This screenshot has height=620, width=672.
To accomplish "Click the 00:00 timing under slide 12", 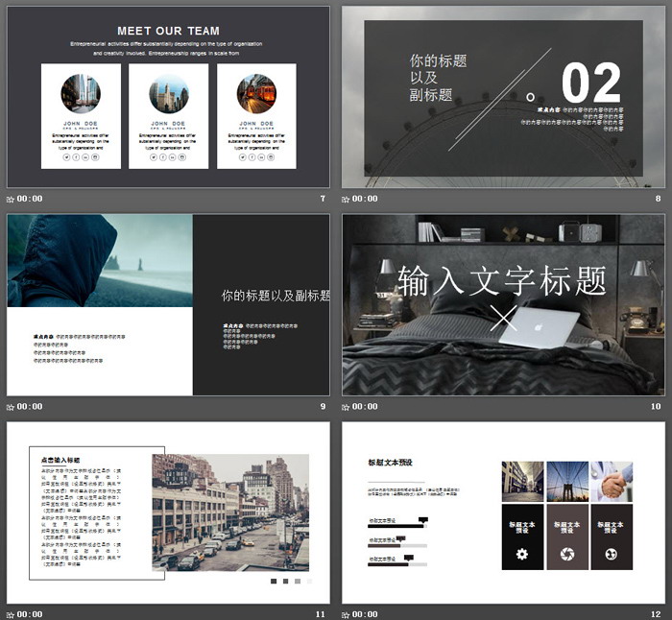I will click(x=366, y=614).
